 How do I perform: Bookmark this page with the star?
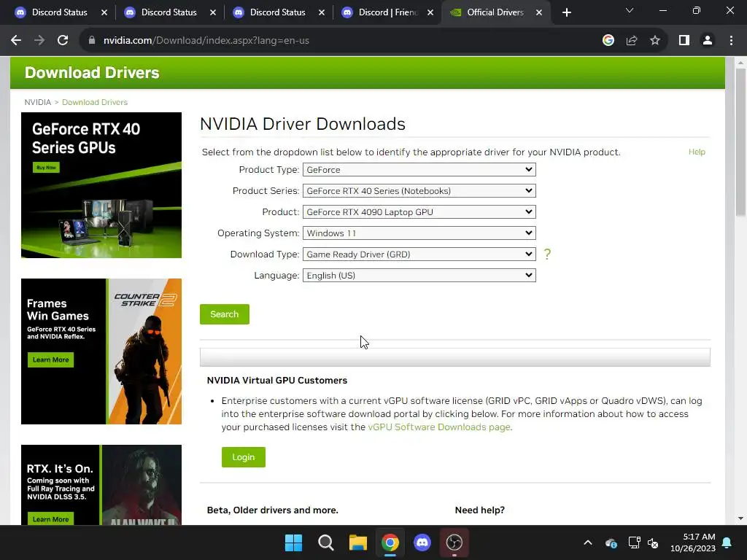pyautogui.click(x=655, y=41)
